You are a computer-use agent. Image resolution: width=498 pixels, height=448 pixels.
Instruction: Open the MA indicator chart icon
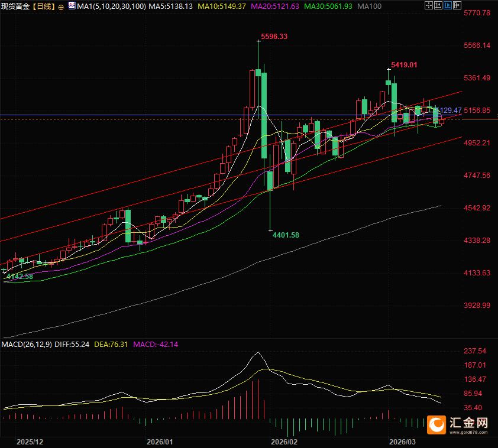click(72, 5)
